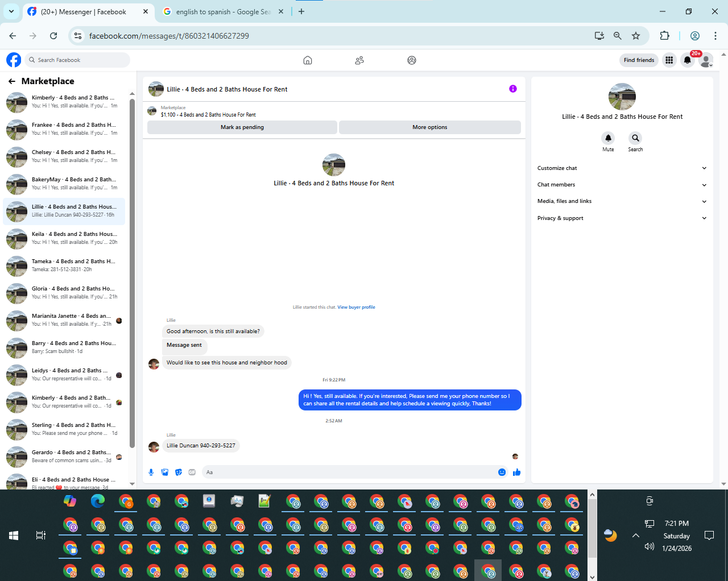Open Chrome three-dot menu
The image size is (728, 581).
point(715,36)
